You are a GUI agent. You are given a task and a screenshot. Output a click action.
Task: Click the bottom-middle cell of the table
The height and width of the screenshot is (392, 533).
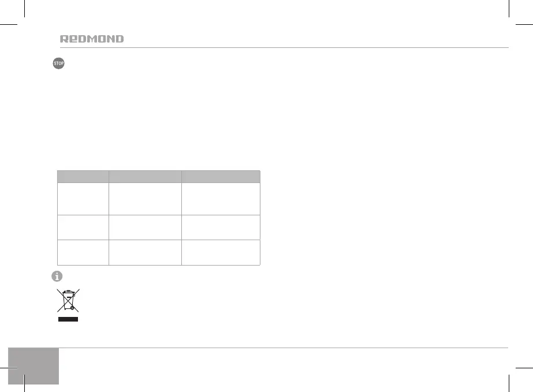145,252
